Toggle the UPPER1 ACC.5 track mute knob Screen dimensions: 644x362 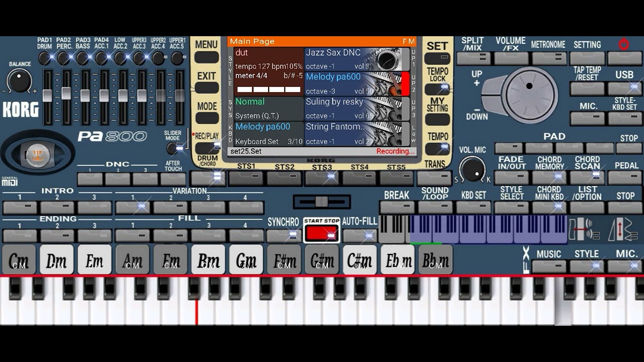(x=177, y=58)
